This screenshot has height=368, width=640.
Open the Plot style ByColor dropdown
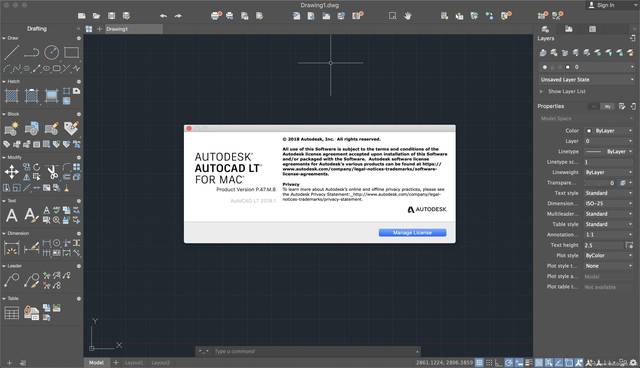coord(609,255)
